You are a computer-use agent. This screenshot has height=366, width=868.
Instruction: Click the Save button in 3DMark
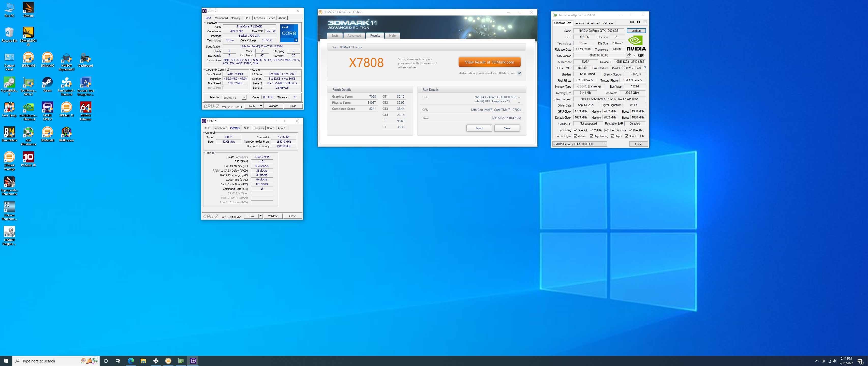507,128
